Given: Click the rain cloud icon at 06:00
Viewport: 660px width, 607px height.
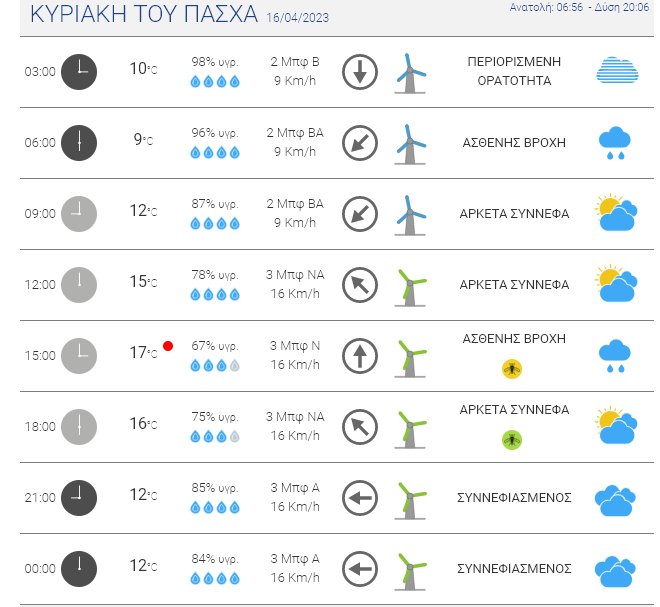Looking at the screenshot, I should 615,142.
